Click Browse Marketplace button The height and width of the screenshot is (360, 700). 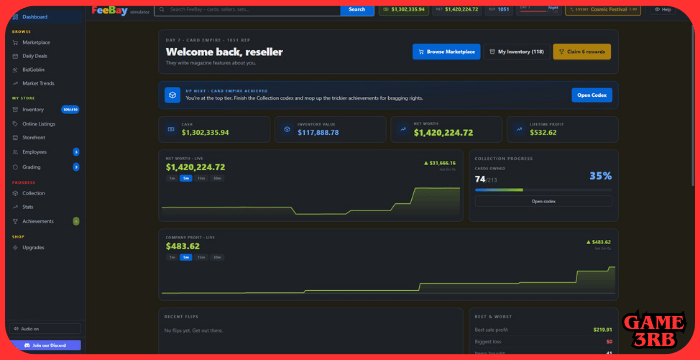[446, 52]
